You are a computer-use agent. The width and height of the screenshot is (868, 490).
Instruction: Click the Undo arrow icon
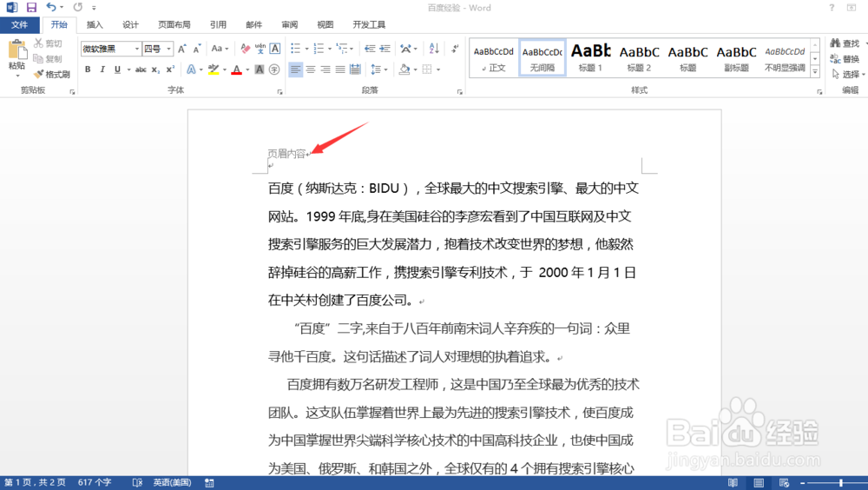pyautogui.click(x=51, y=7)
